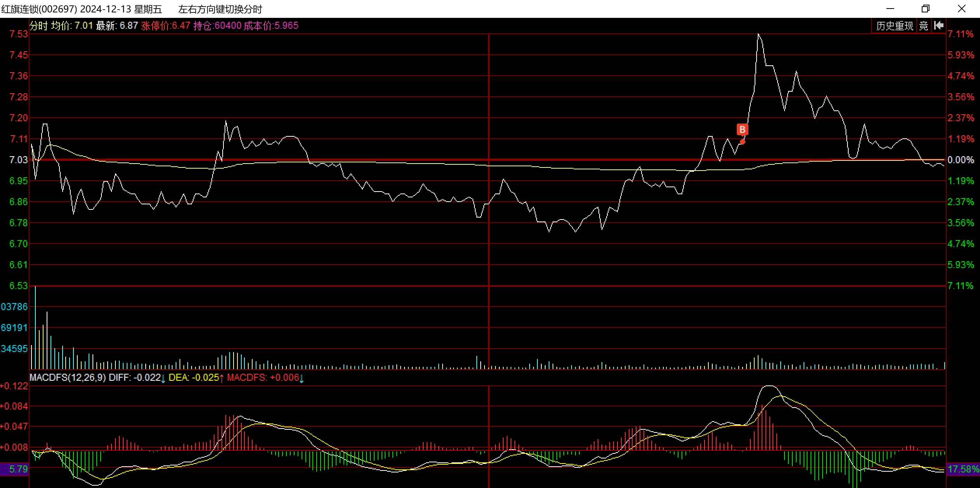Click the purple 17.58% percentage box
This screenshot has width=980, height=488.
(963, 469)
